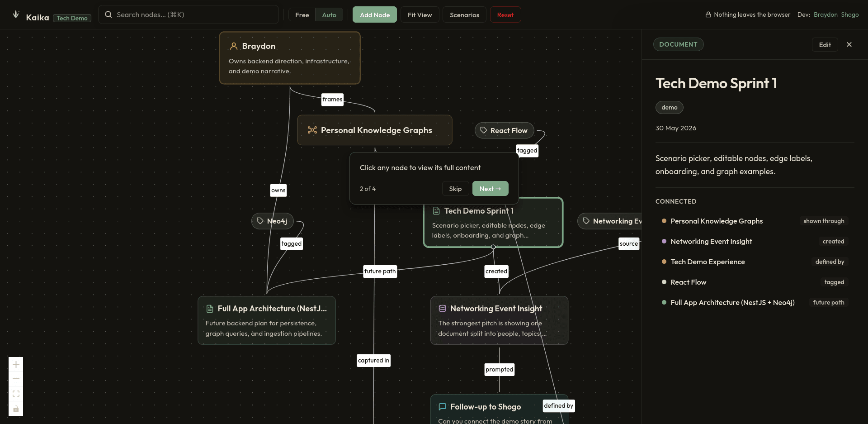Click the 'frames' edge label

coord(332,100)
